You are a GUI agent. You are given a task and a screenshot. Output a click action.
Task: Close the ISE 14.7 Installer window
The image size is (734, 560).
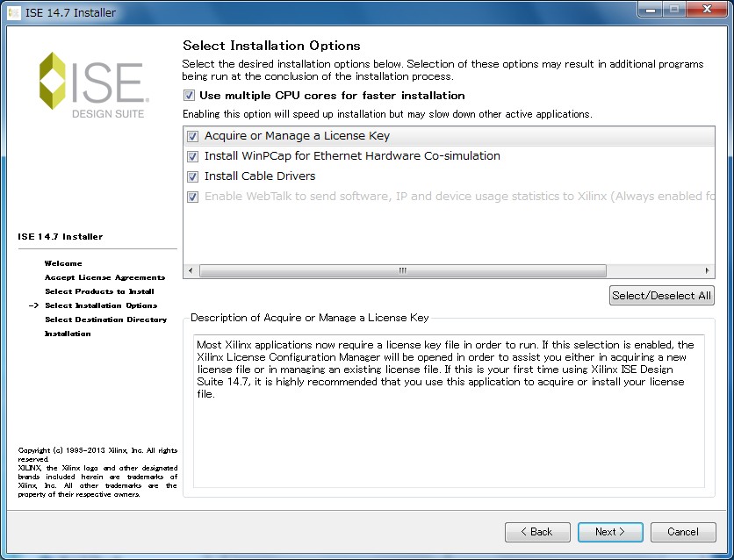coord(707,10)
